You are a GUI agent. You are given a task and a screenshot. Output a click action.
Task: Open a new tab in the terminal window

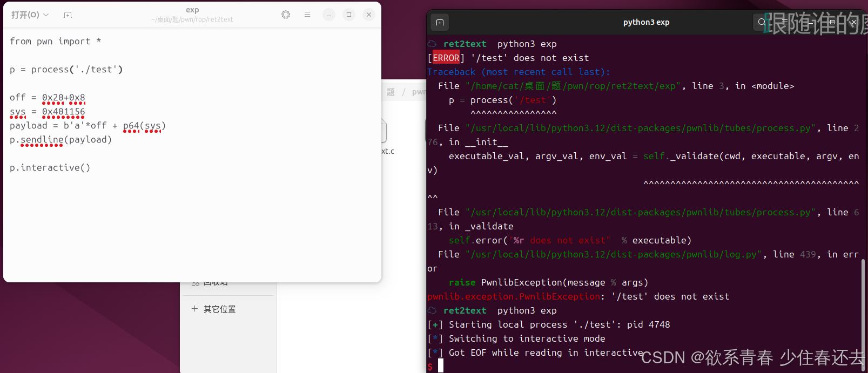[x=440, y=22]
